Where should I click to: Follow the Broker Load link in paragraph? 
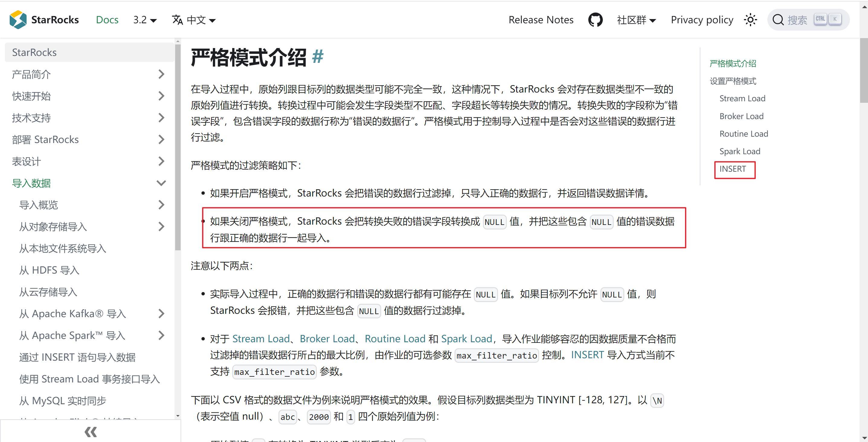click(327, 338)
